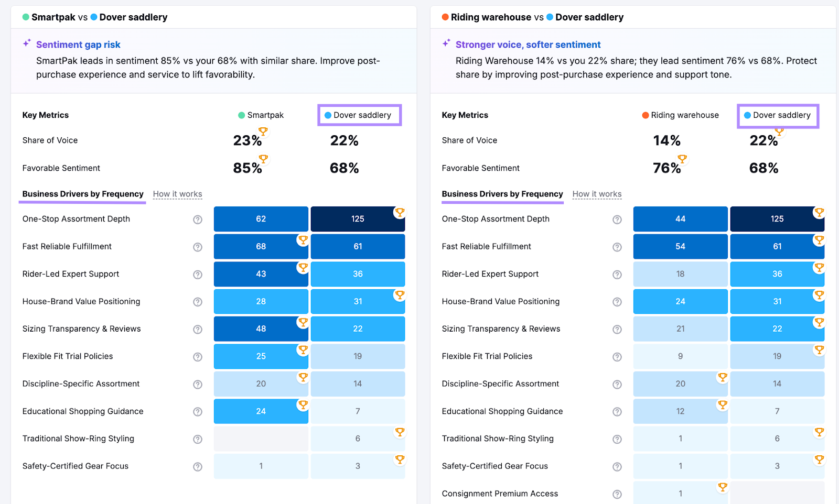Open help icon next to One-Stop Assortment Depth
839x504 pixels.
point(198,220)
